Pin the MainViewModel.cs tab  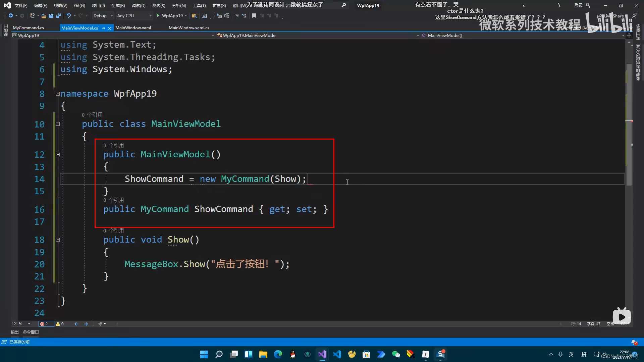click(104, 28)
